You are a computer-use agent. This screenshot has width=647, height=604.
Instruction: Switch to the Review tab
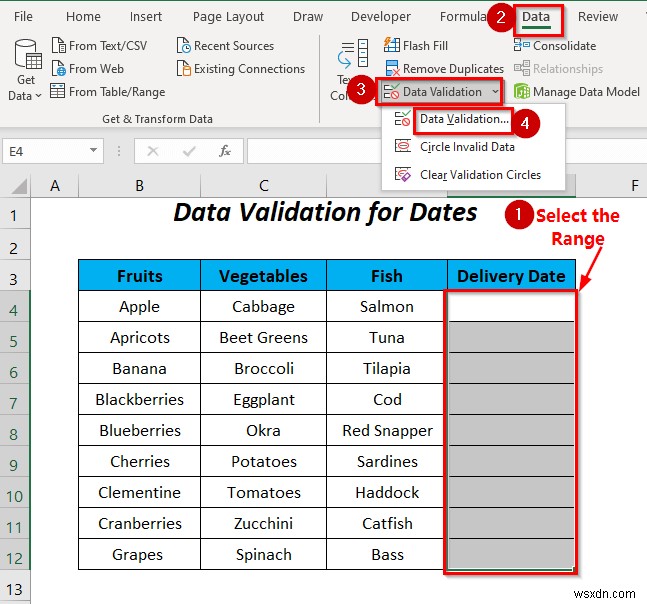click(597, 17)
